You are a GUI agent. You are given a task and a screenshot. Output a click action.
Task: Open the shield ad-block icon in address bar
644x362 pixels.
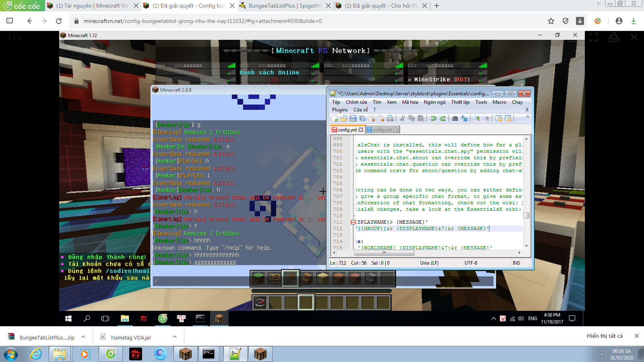pos(566,21)
